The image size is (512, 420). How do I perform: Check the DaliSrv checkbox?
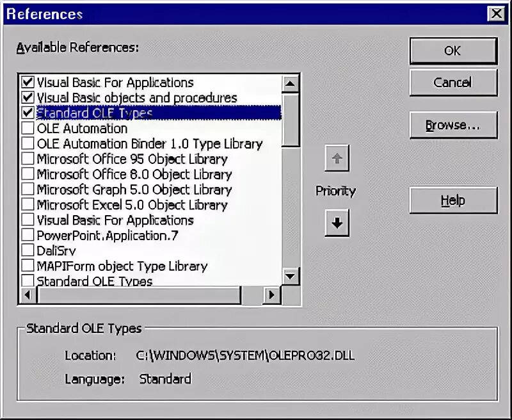click(28, 250)
